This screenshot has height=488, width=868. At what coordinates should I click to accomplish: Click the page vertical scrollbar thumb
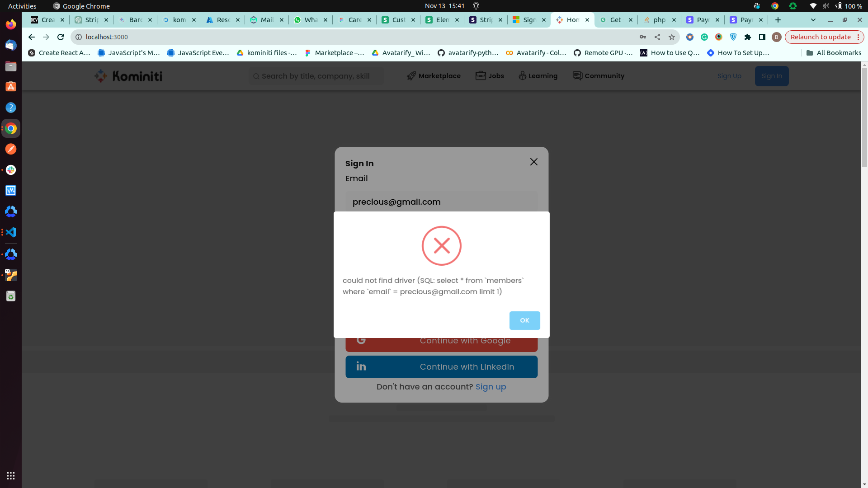coord(864,117)
